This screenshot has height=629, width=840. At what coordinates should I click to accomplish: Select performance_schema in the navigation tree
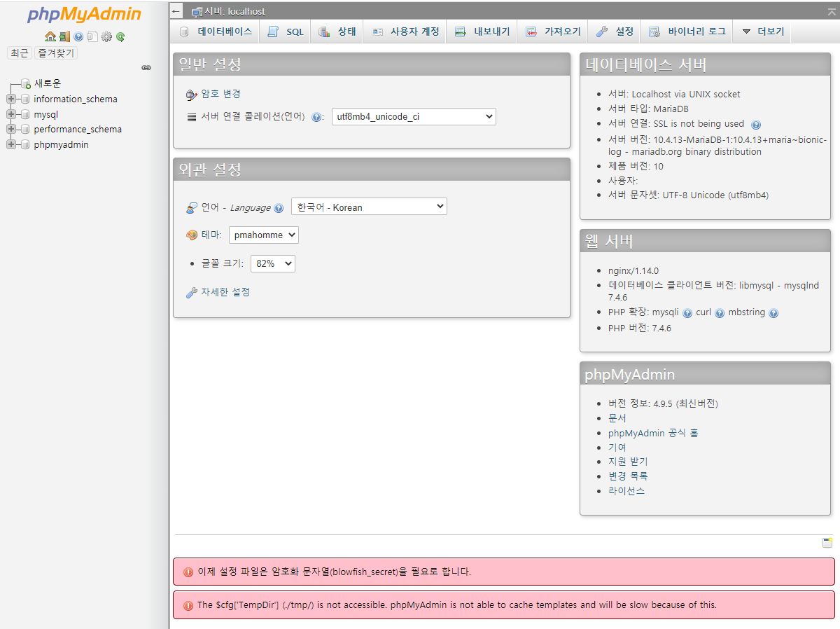[x=78, y=129]
